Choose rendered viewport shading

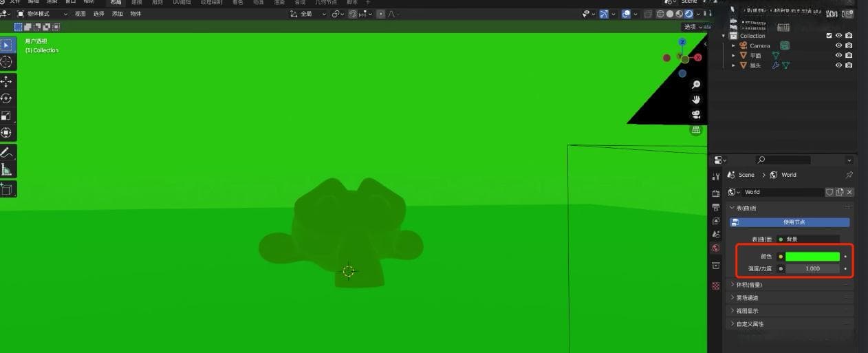[x=689, y=14]
